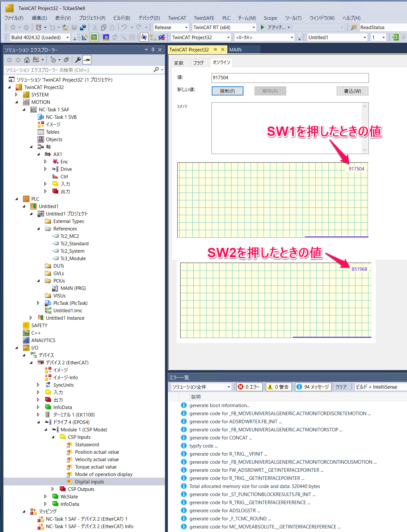The width and height of the screenshot is (407, 532).
Task: Select the Digital inputs tree item
Action: click(90, 482)
